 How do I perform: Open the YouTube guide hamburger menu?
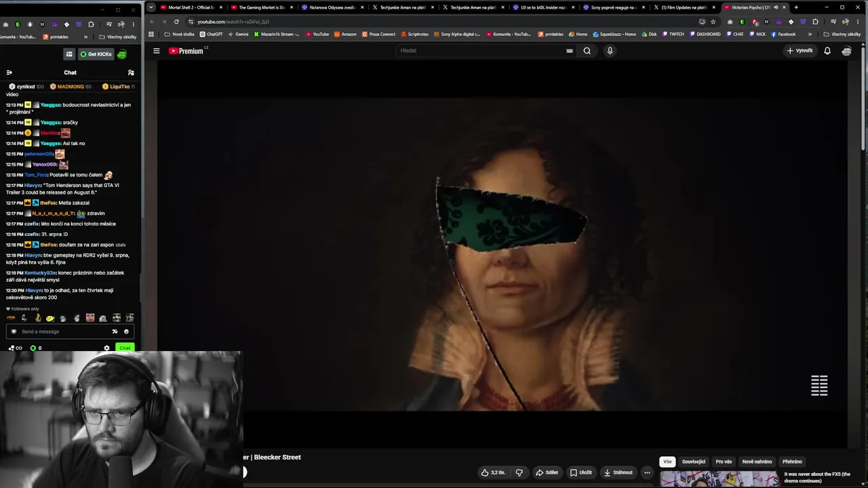point(156,51)
